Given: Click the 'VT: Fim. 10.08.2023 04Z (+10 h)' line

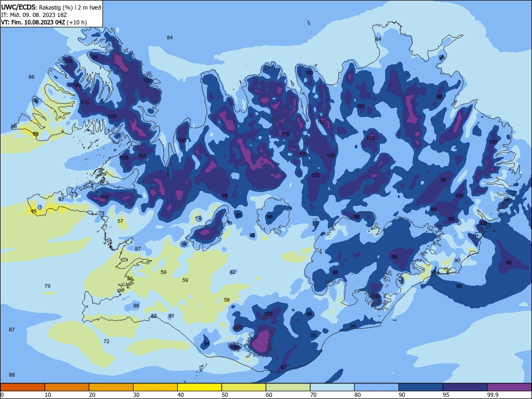Looking at the screenshot, I should (44, 22).
